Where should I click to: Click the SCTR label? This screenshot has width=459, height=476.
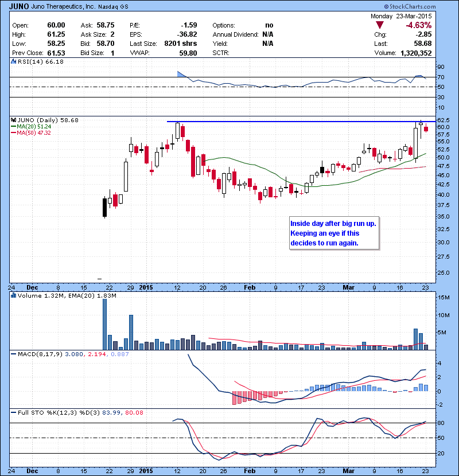[221, 53]
